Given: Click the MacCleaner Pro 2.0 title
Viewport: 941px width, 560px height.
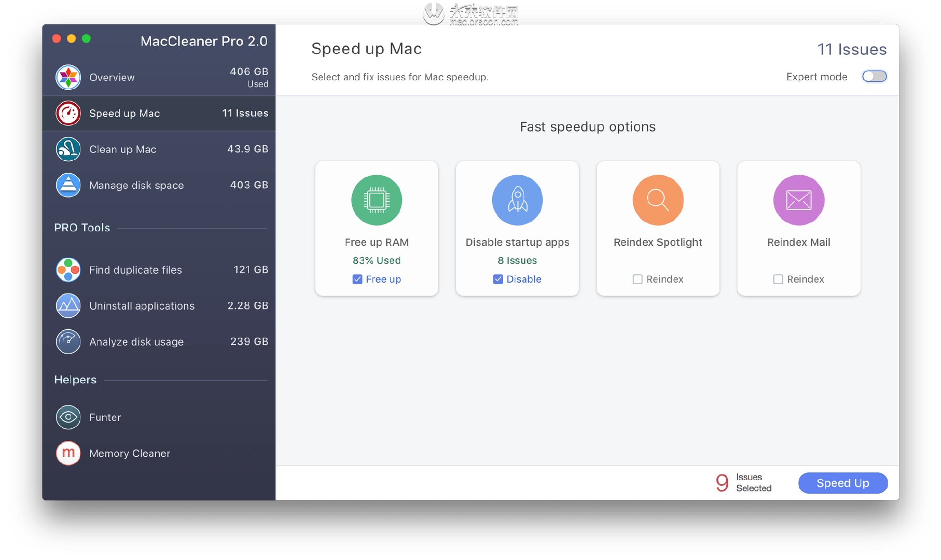Looking at the screenshot, I should (204, 41).
